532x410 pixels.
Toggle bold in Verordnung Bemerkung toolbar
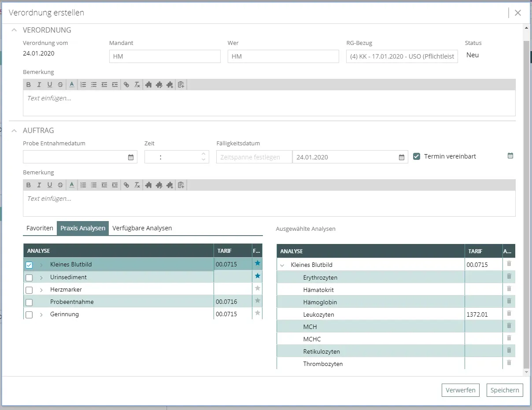[x=29, y=85]
